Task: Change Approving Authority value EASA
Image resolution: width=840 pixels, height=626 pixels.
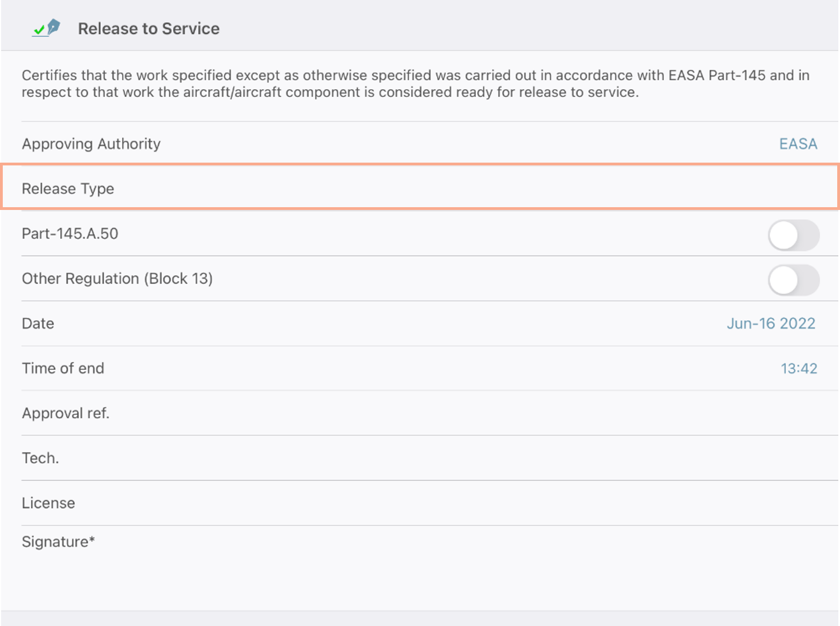Action: (798, 144)
